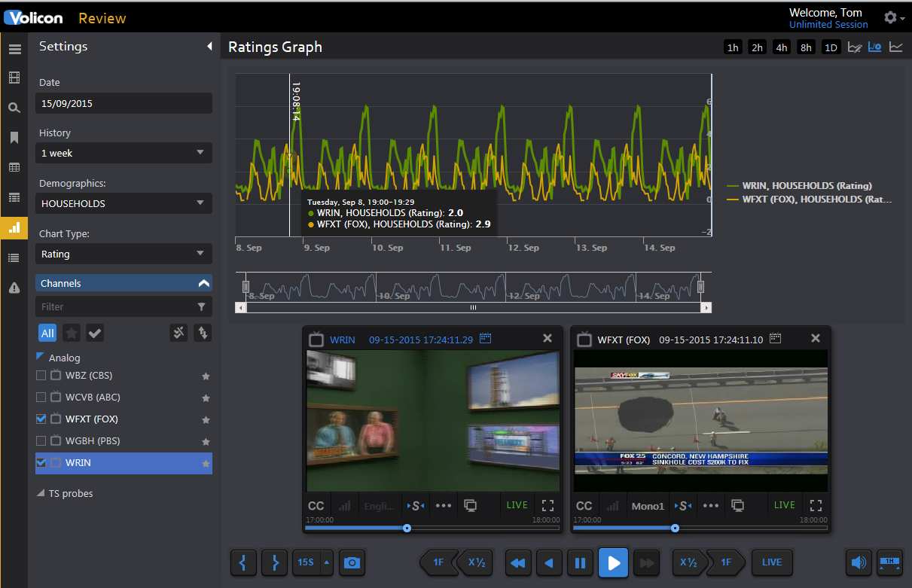Open the bookmarks panel in sidebar
This screenshot has width=912, height=588.
click(14, 138)
